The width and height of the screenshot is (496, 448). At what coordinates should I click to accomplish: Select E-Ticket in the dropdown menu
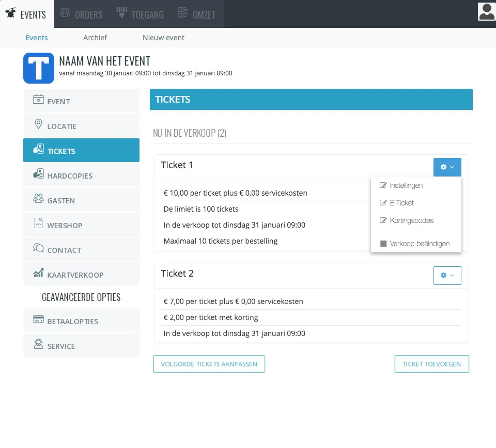click(x=401, y=203)
